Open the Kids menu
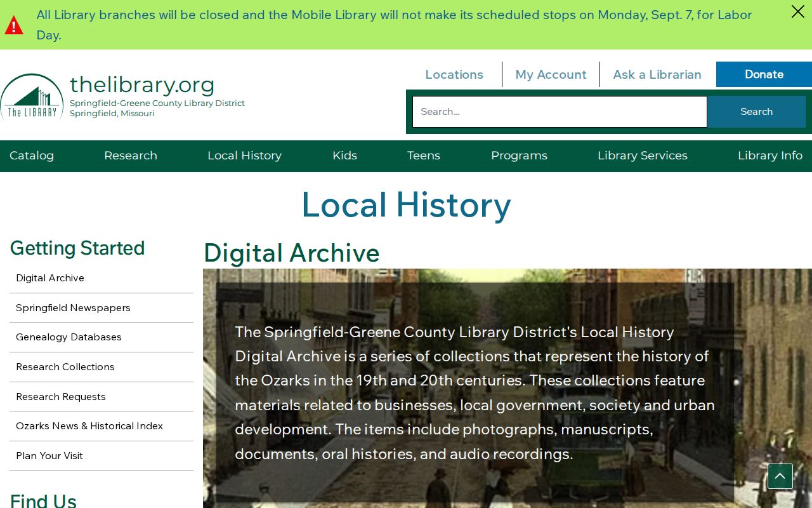 click(x=344, y=156)
